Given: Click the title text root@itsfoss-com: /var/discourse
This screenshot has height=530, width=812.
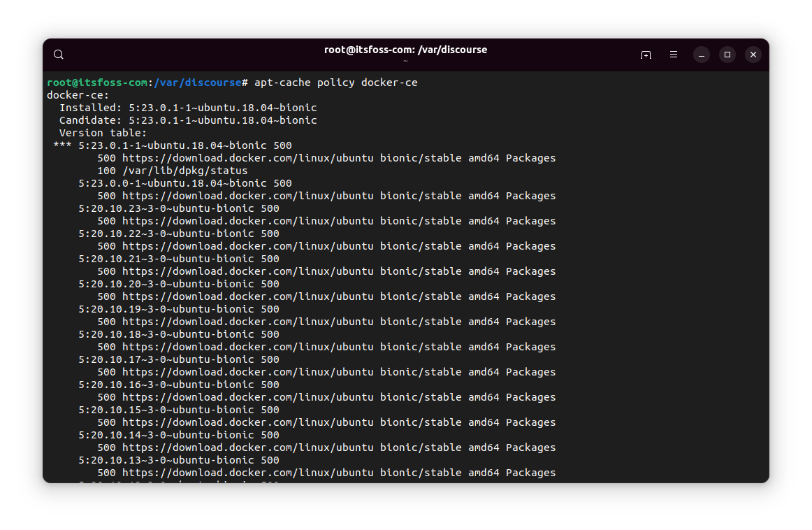Looking at the screenshot, I should pyautogui.click(x=405, y=49).
